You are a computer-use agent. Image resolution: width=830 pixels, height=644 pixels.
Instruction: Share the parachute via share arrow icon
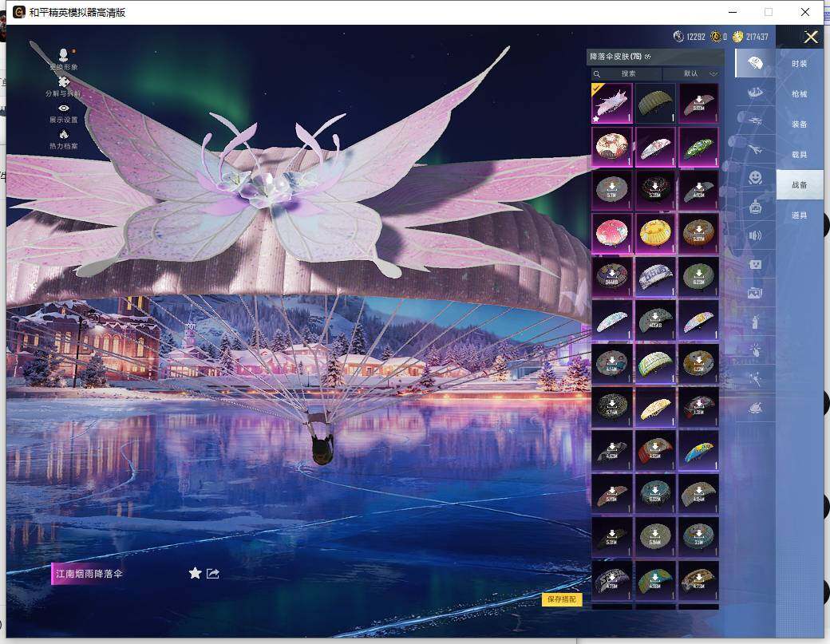coord(213,573)
